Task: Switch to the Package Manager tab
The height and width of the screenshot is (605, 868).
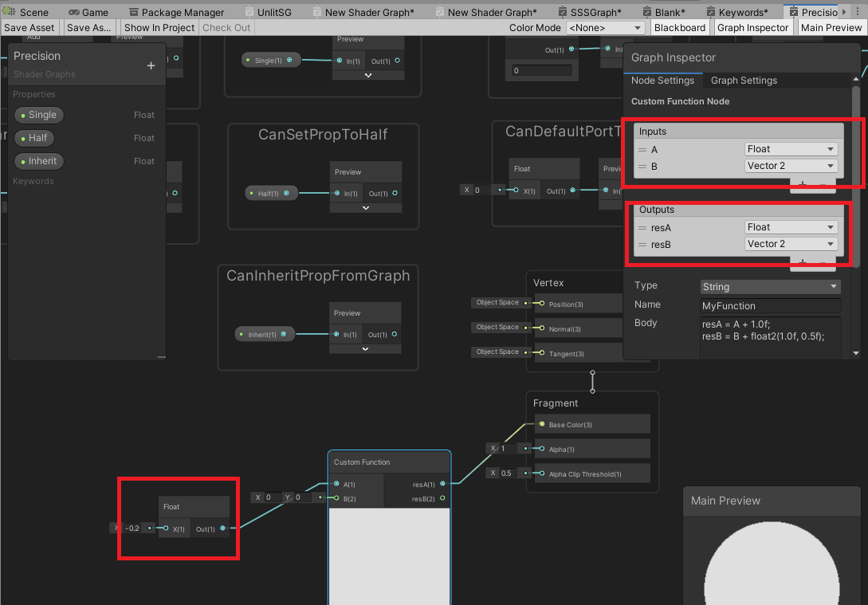Action: [x=177, y=12]
